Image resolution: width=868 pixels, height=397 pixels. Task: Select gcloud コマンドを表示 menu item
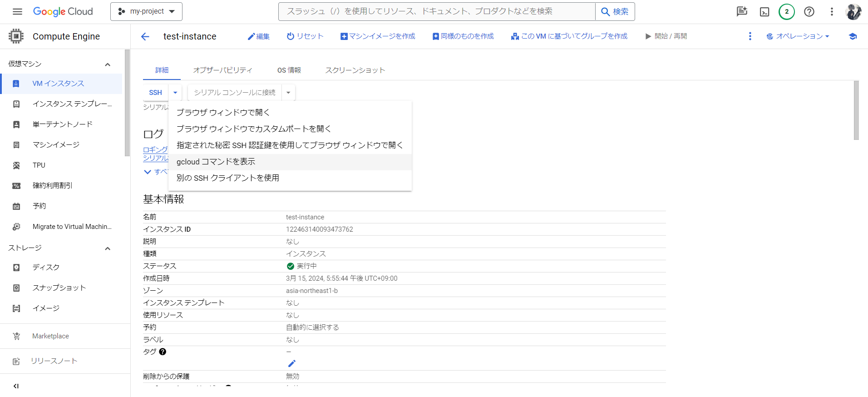(x=290, y=162)
